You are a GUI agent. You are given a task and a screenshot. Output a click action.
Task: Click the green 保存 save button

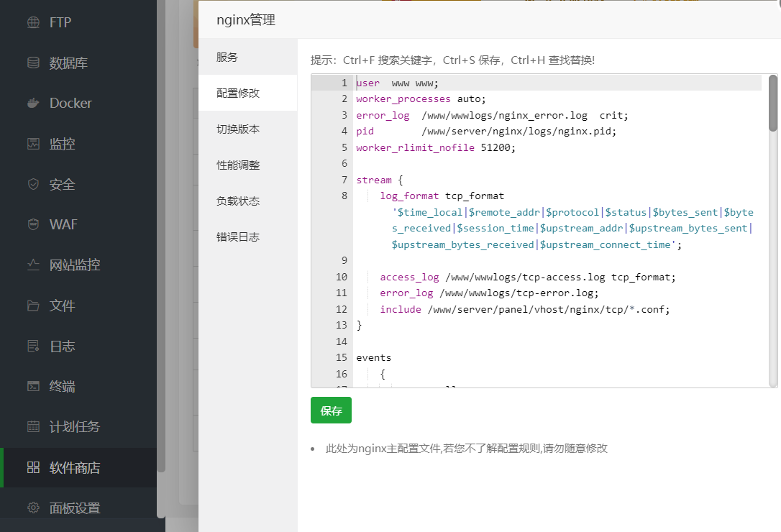click(331, 411)
